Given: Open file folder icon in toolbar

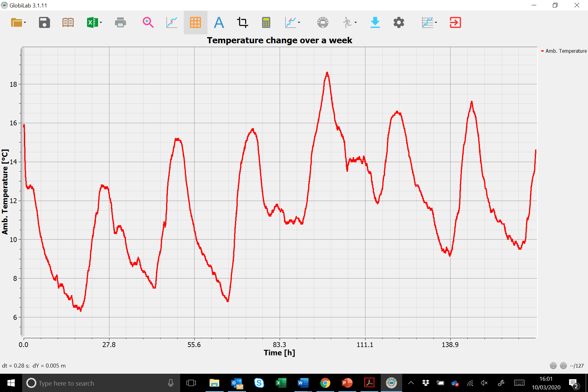Looking at the screenshot, I should tap(17, 23).
